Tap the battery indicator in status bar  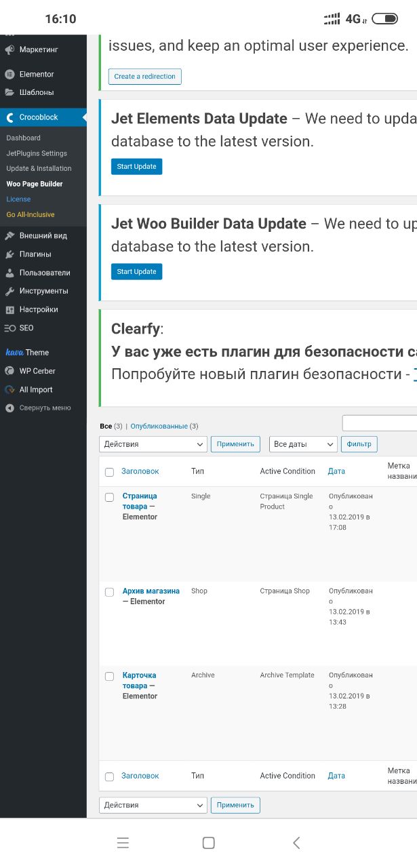pyautogui.click(x=385, y=19)
